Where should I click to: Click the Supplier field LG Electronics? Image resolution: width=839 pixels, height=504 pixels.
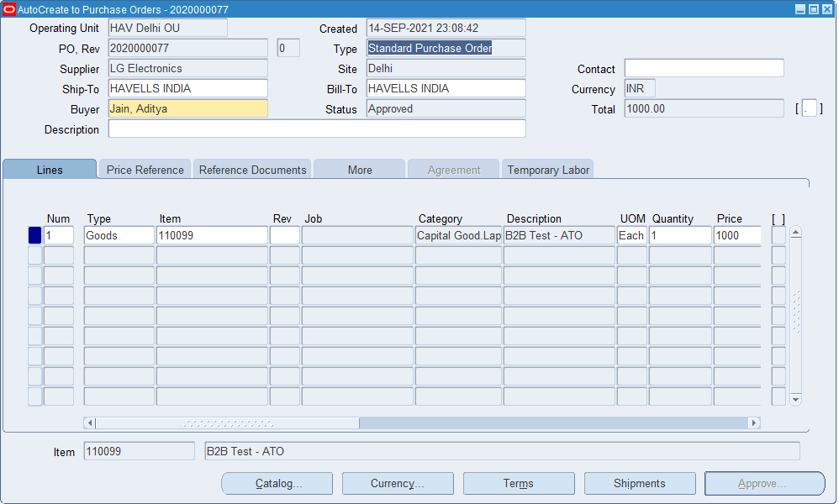click(x=187, y=68)
